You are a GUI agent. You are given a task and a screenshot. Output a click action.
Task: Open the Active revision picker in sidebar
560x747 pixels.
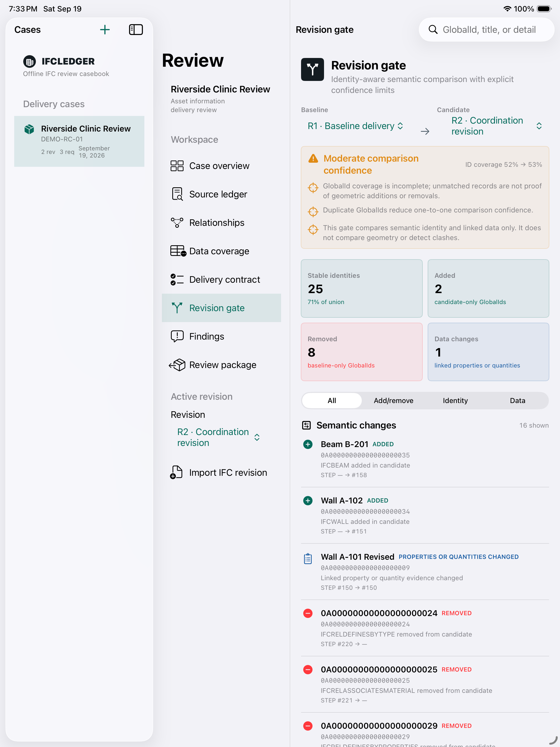[218, 437]
